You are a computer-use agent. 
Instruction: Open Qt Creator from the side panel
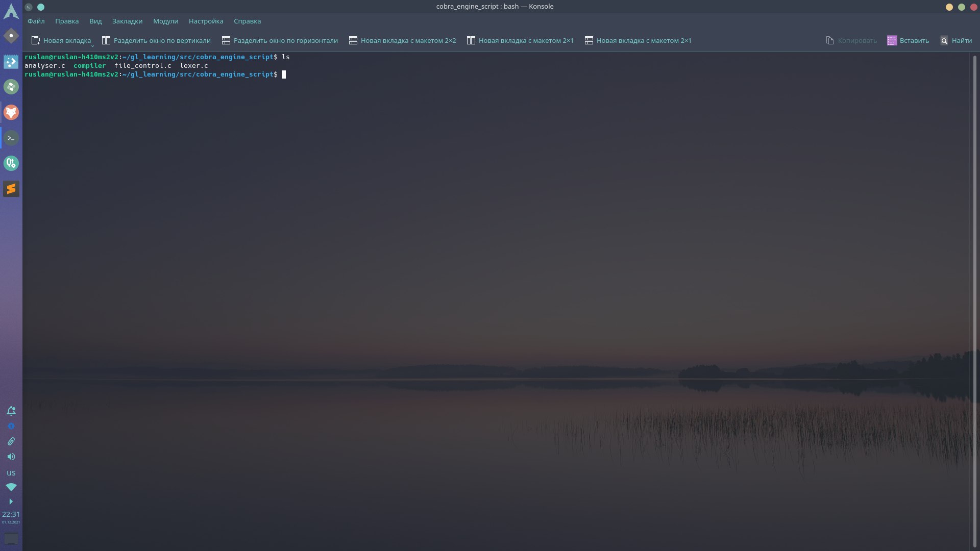(11, 163)
